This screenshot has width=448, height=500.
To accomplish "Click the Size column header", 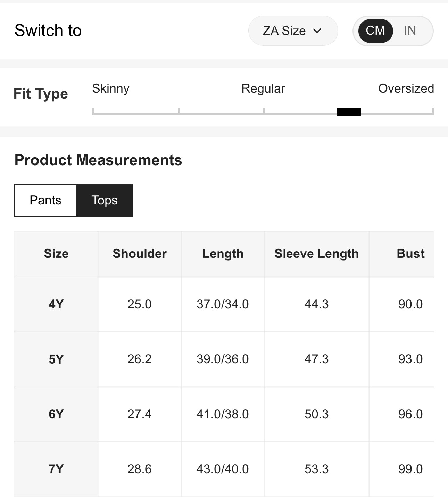I will click(56, 254).
